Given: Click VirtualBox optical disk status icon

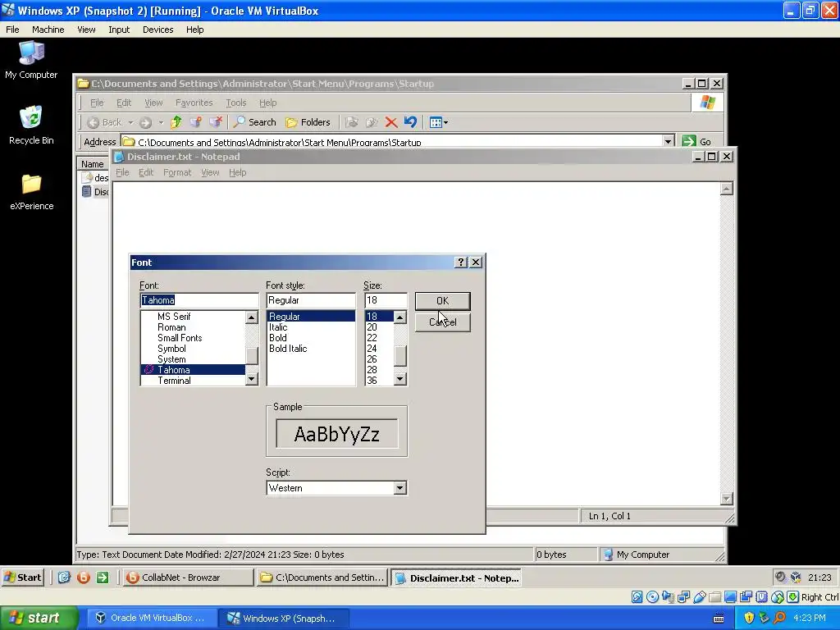Looking at the screenshot, I should (x=652, y=597).
